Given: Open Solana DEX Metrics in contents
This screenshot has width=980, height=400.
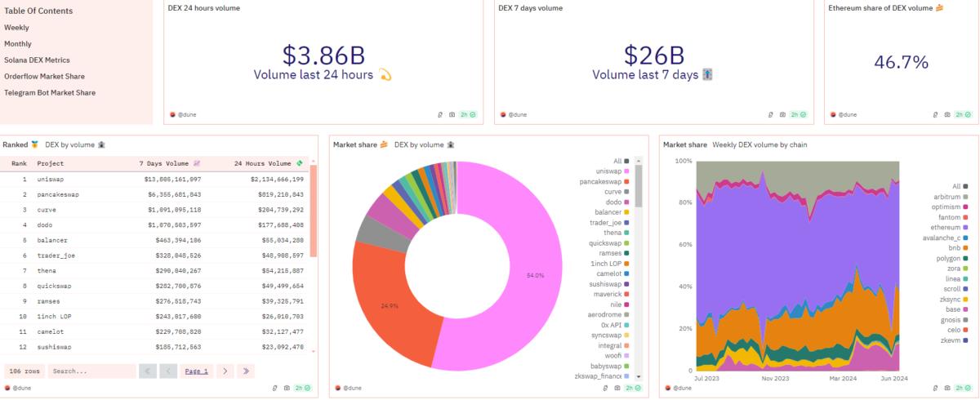Looking at the screenshot, I should pos(37,60).
